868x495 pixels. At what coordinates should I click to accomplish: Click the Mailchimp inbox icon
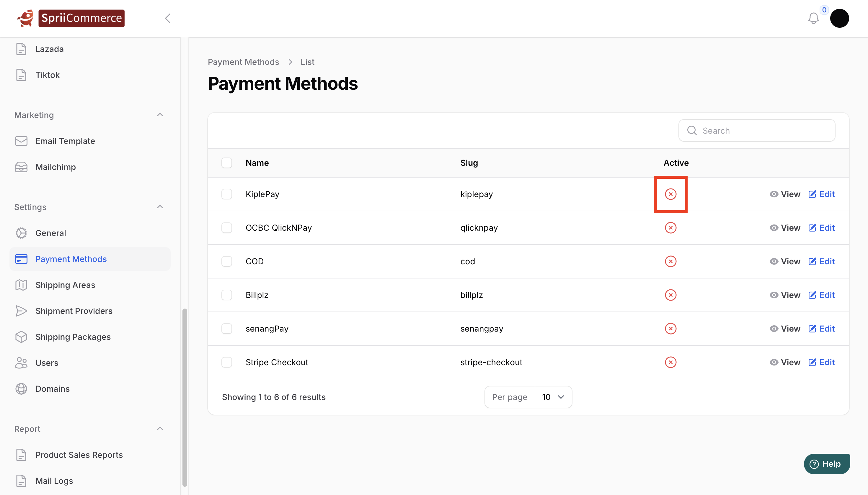(x=21, y=167)
